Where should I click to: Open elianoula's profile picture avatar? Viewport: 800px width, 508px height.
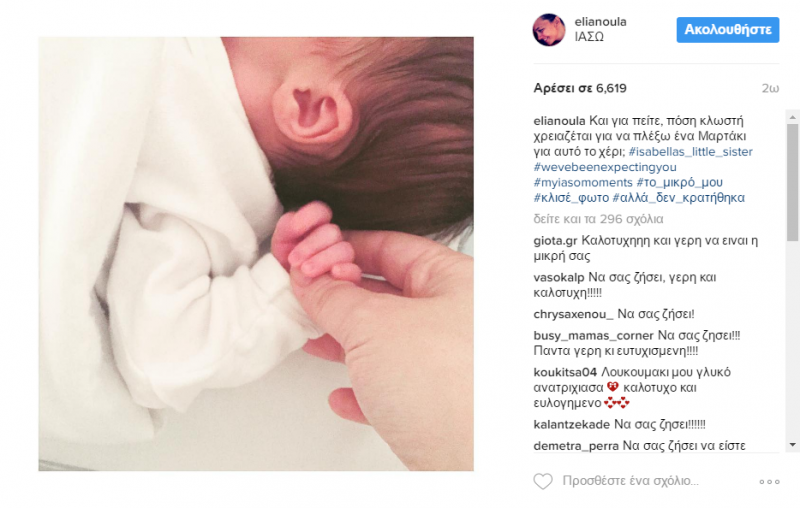(x=549, y=30)
